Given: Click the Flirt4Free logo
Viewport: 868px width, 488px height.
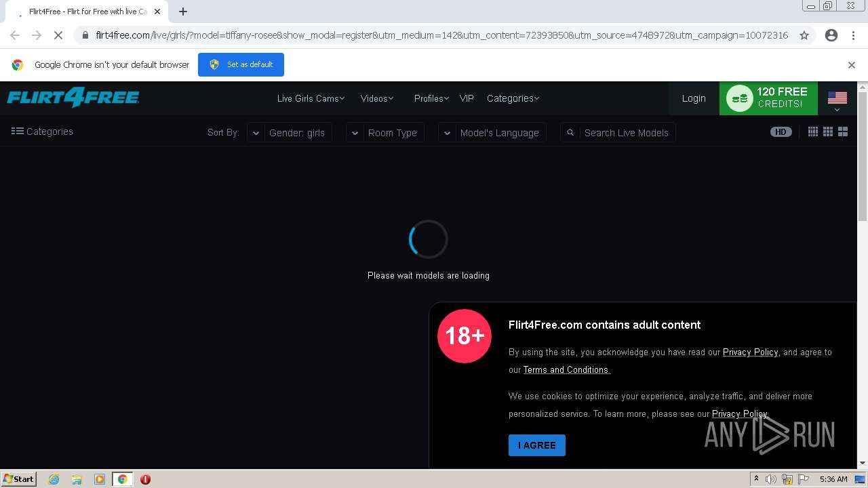Looking at the screenshot, I should pos(73,98).
